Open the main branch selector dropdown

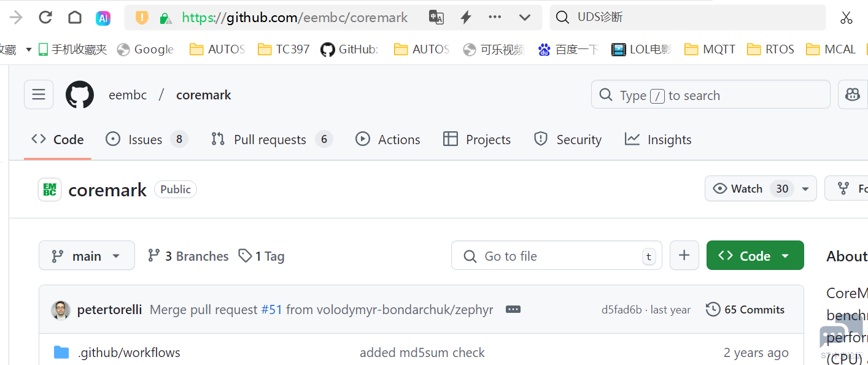pos(87,255)
